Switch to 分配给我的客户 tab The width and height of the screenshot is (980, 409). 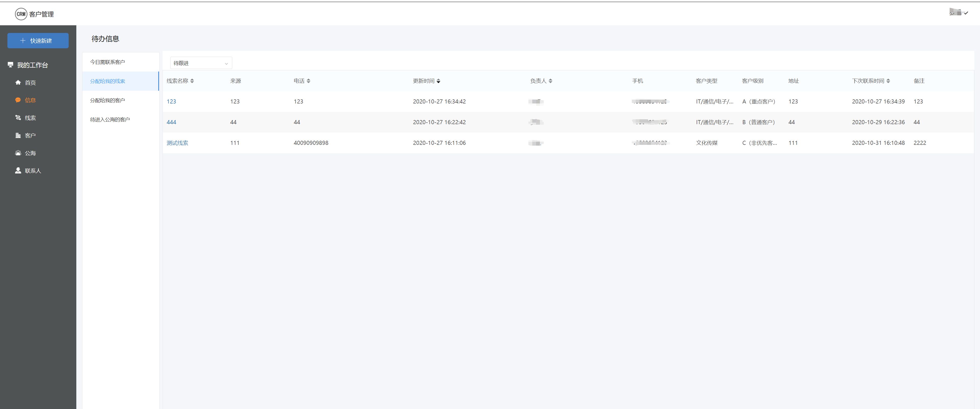(x=107, y=100)
